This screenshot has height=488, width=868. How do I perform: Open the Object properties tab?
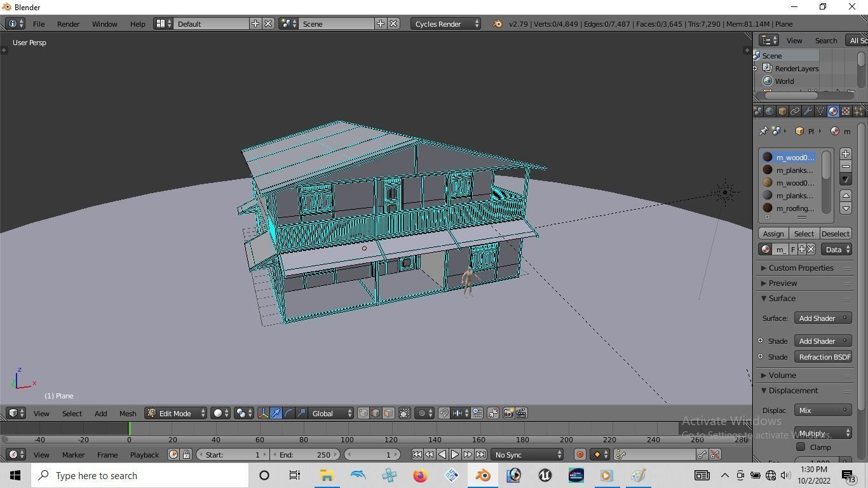[782, 111]
